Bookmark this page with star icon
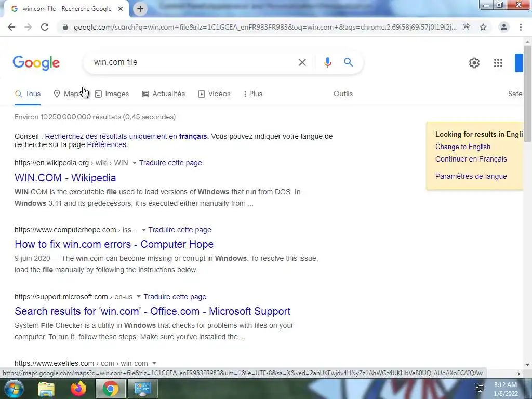The image size is (532, 399). (x=483, y=27)
